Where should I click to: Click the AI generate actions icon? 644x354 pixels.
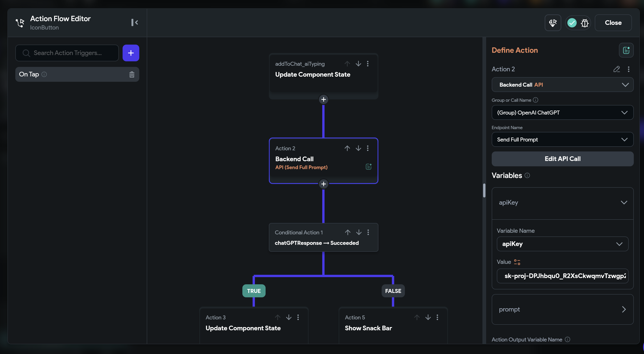[x=553, y=23]
